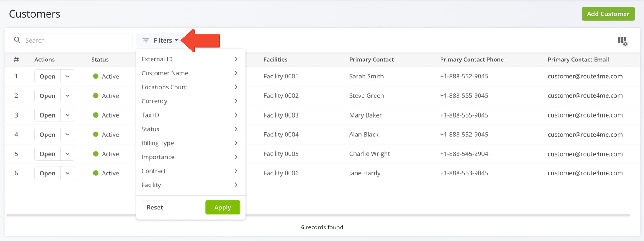
Task: Expand the row 3 Open action dropdown
Action: tap(68, 115)
